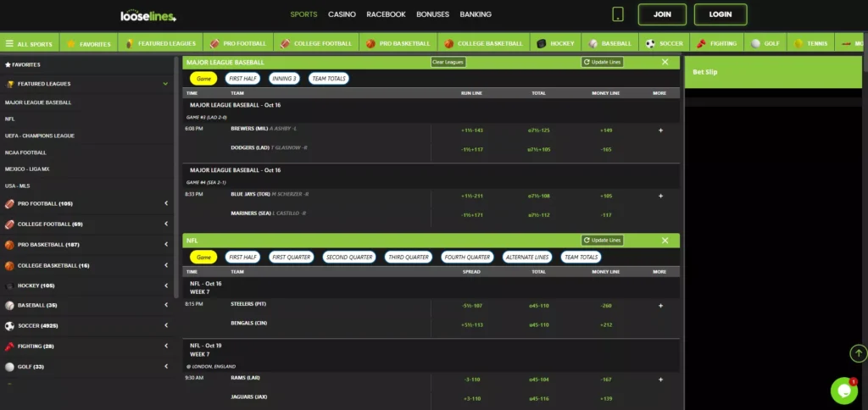
Task: Select NFL Third Quarter filter
Action: (x=409, y=257)
